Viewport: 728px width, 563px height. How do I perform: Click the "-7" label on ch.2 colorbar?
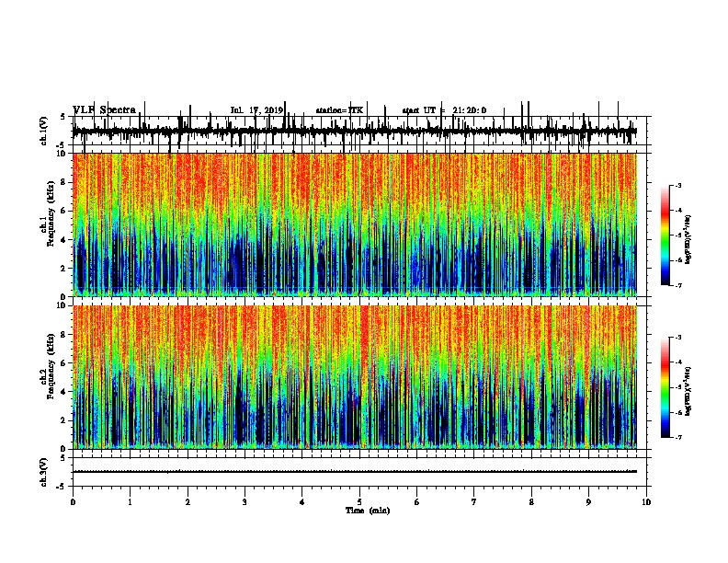click(677, 437)
